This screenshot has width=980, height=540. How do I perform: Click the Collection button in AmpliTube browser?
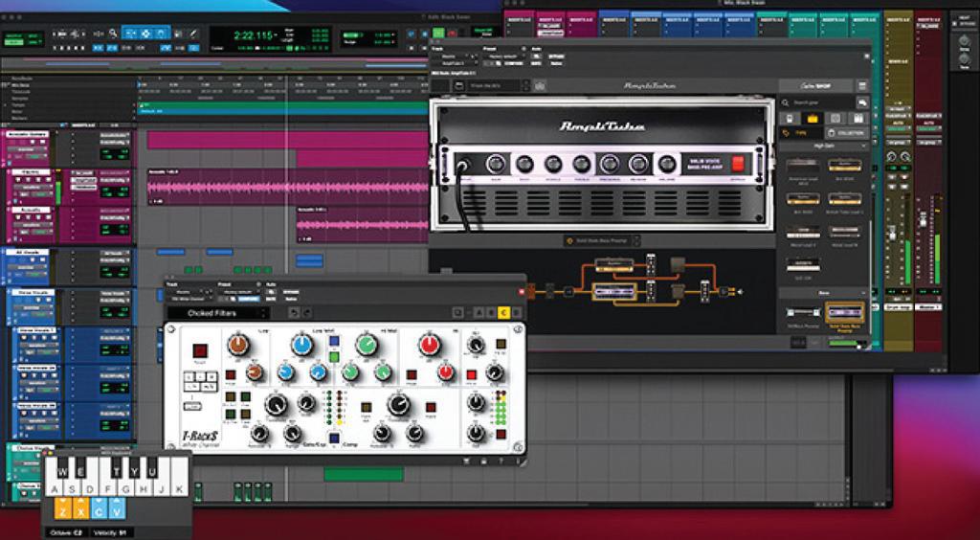point(847,132)
